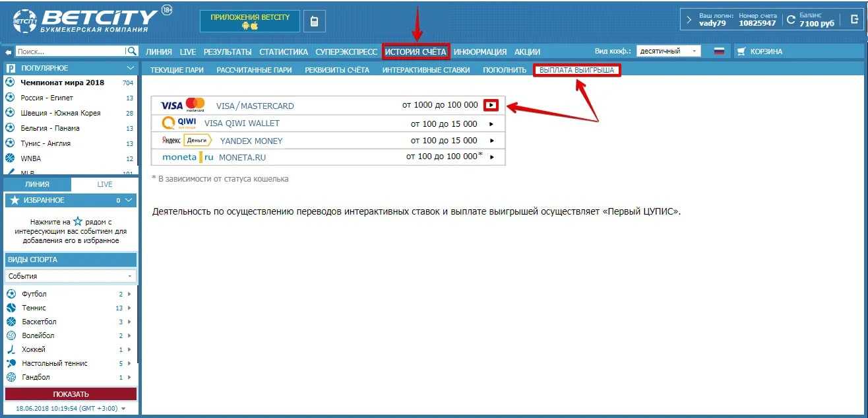The image size is (868, 418).
Task: Click the football icon next to Футбол
Action: [x=11, y=294]
